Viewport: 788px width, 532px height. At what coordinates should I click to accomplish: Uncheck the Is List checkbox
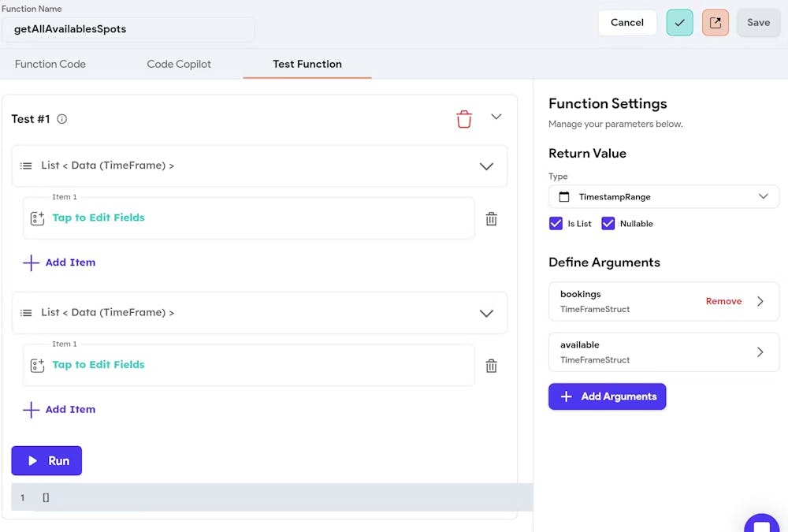pos(556,224)
